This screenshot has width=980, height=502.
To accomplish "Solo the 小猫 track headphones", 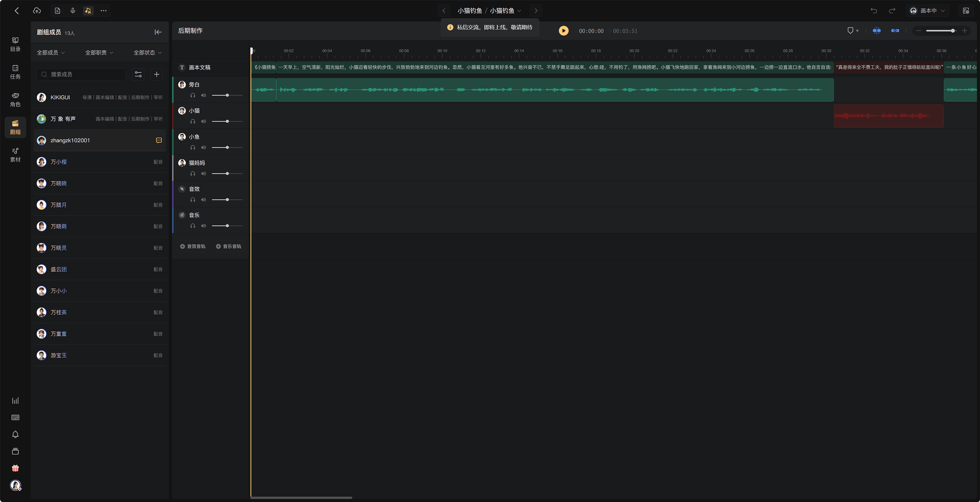I will tap(193, 121).
